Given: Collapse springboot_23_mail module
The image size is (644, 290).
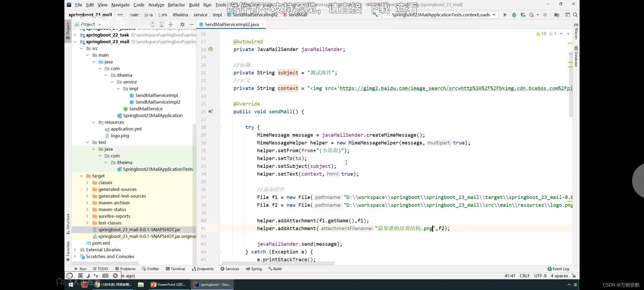Looking at the screenshot, I should pyautogui.click(x=75, y=42).
